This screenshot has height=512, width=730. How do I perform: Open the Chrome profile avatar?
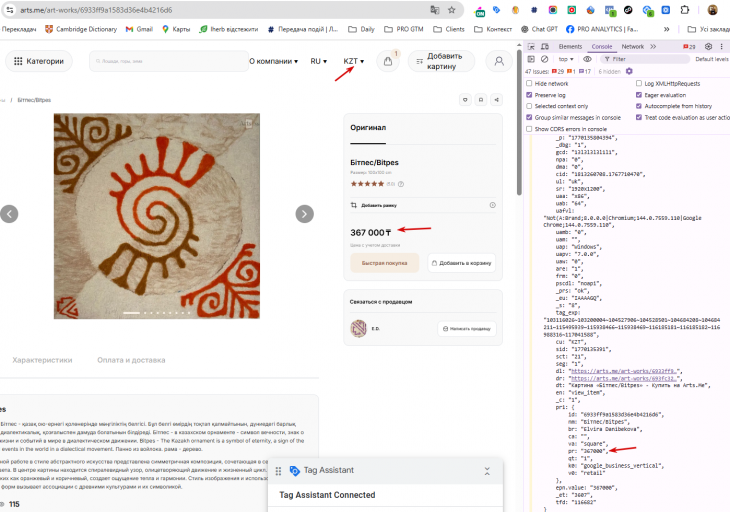point(712,10)
